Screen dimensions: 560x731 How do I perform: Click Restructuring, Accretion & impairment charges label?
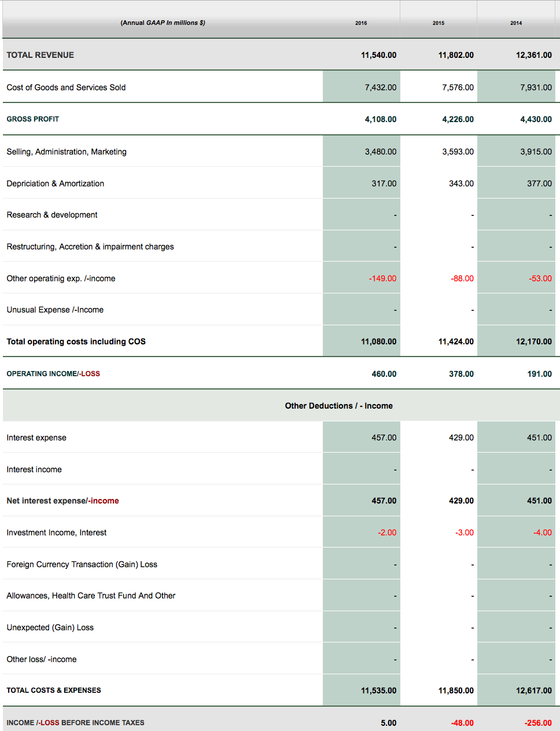coord(90,247)
